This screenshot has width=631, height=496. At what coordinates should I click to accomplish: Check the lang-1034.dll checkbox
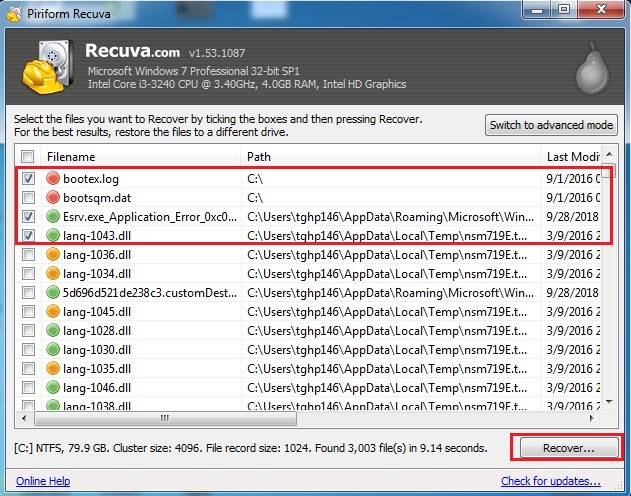28,274
